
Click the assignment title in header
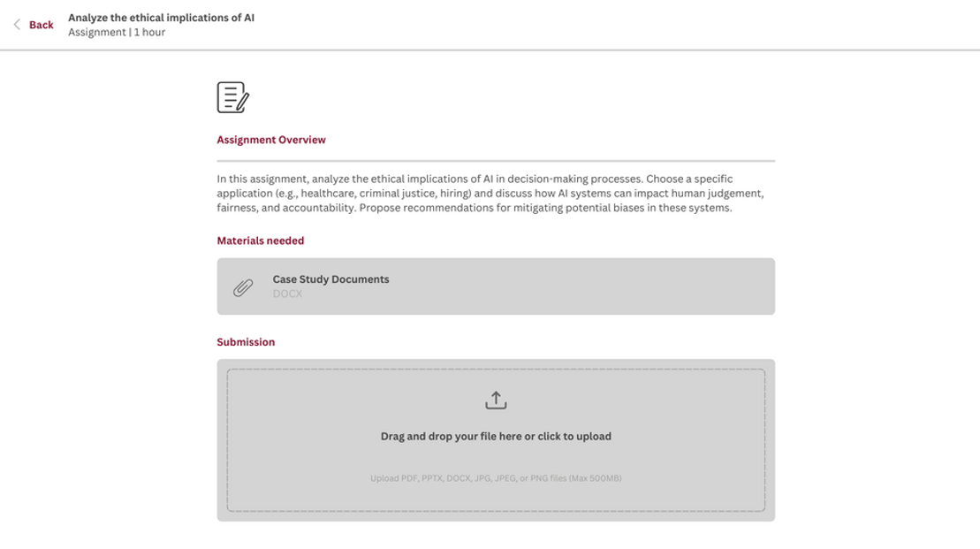point(161,18)
